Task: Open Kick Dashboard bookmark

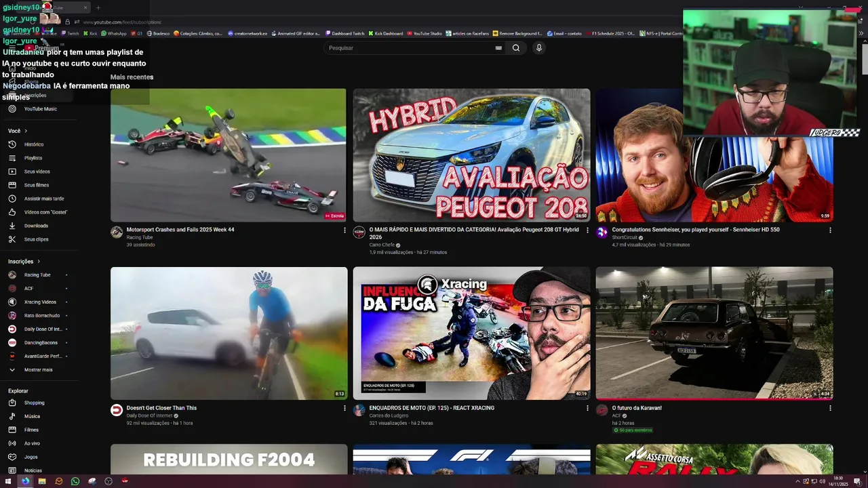Action: 385,33
